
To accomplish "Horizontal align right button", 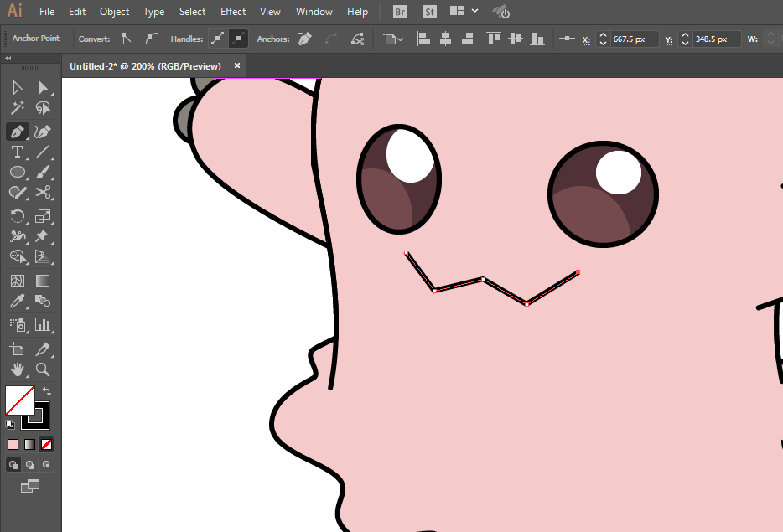I will (x=468, y=39).
